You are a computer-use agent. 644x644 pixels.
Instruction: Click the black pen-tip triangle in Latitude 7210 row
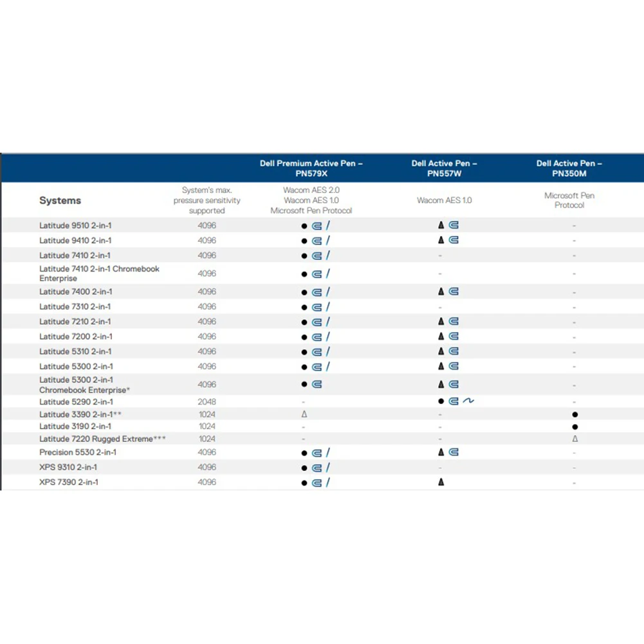tap(441, 321)
